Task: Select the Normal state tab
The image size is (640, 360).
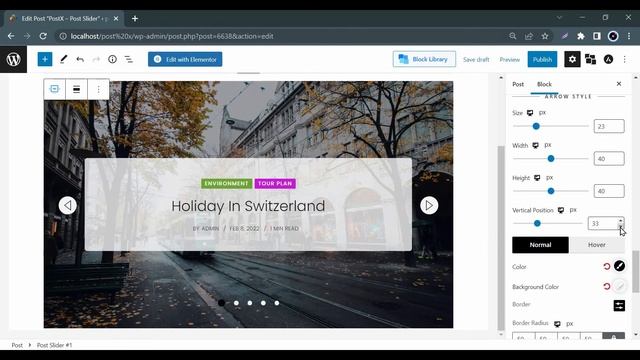Action: (x=540, y=245)
